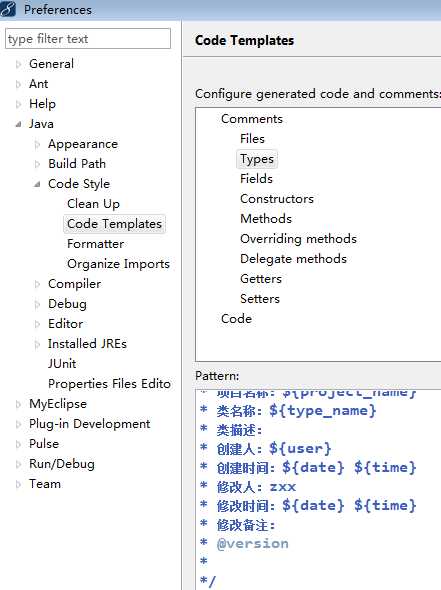441x590 pixels.
Task: Open the JUnit preference page
Action: click(x=62, y=364)
